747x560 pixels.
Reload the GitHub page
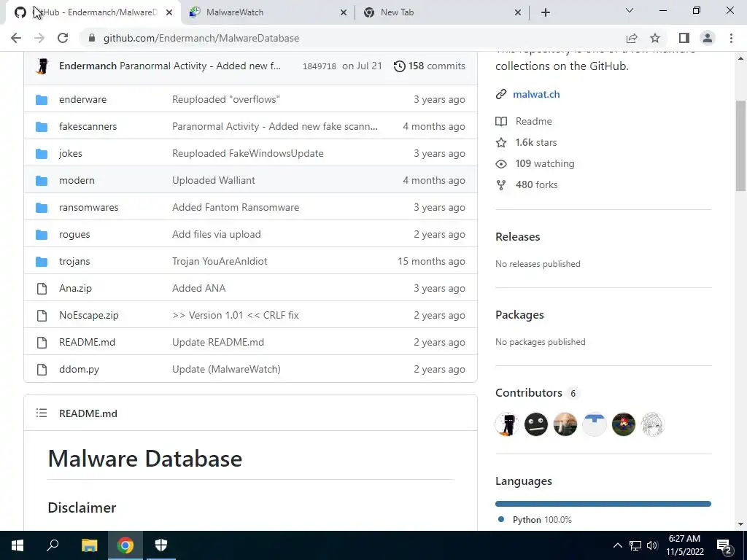pos(63,38)
